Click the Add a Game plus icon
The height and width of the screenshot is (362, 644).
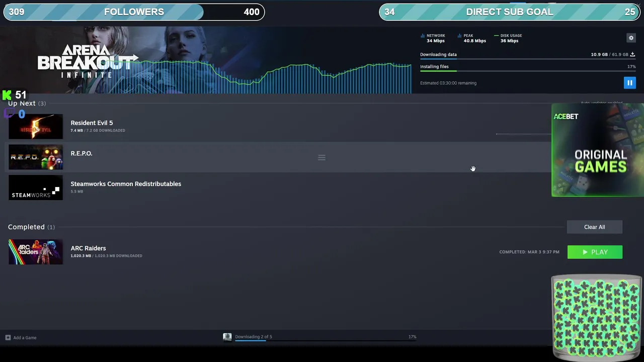[8, 337]
